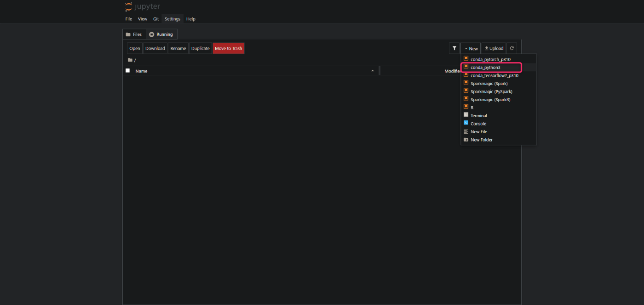Switch to the Running tab
The width and height of the screenshot is (644, 305).
coord(161,34)
